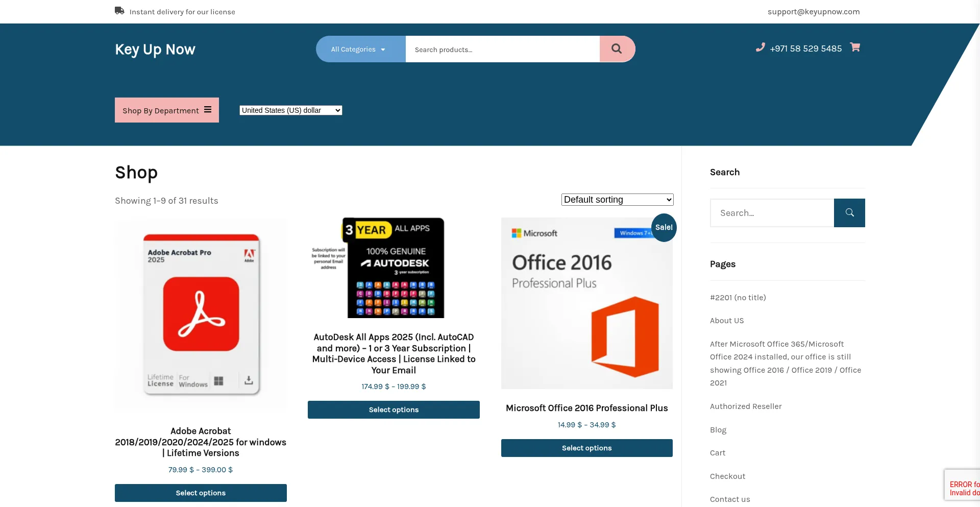Click the shopping cart icon in header
980x507 pixels.
855,47
